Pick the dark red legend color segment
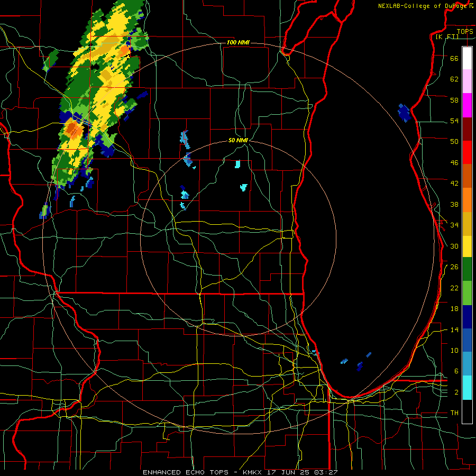This screenshot has width=476, height=476. (467, 129)
